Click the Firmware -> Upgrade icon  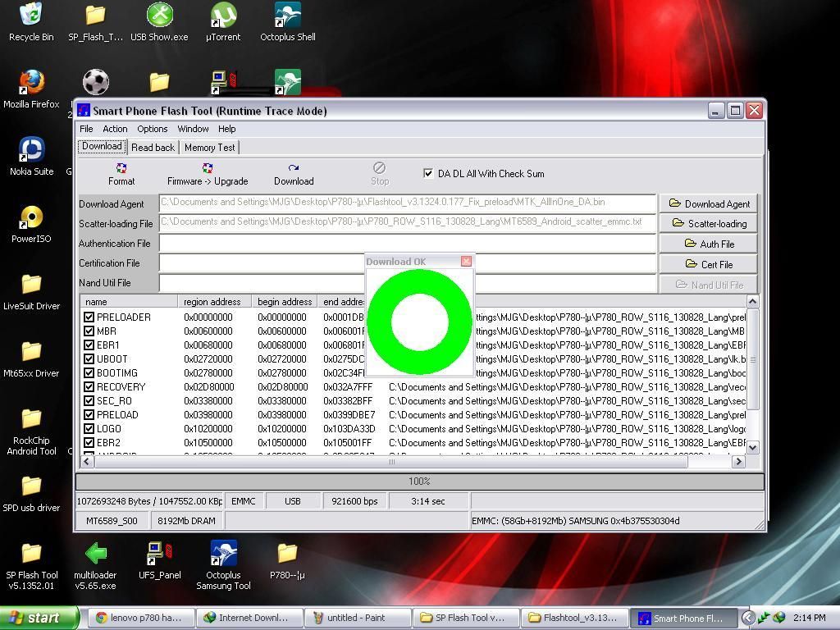point(208,168)
